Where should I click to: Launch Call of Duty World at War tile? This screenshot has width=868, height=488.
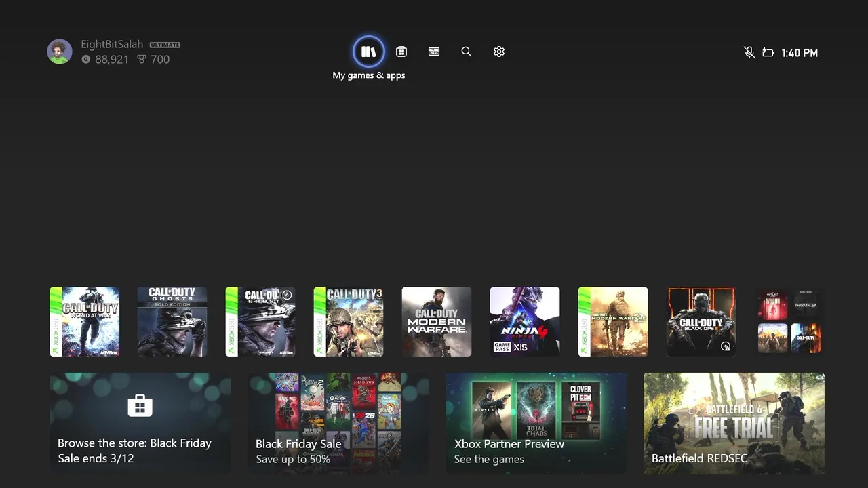85,321
